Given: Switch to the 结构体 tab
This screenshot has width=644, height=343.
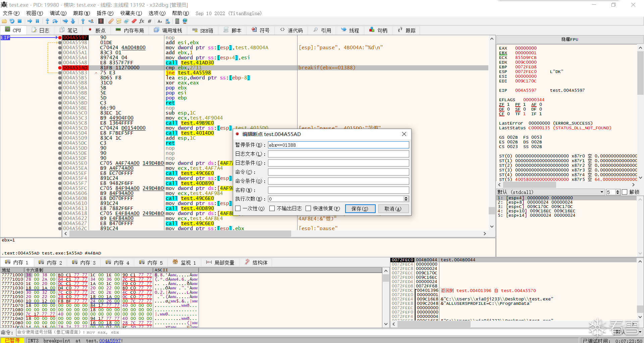Looking at the screenshot, I should [x=256, y=262].
